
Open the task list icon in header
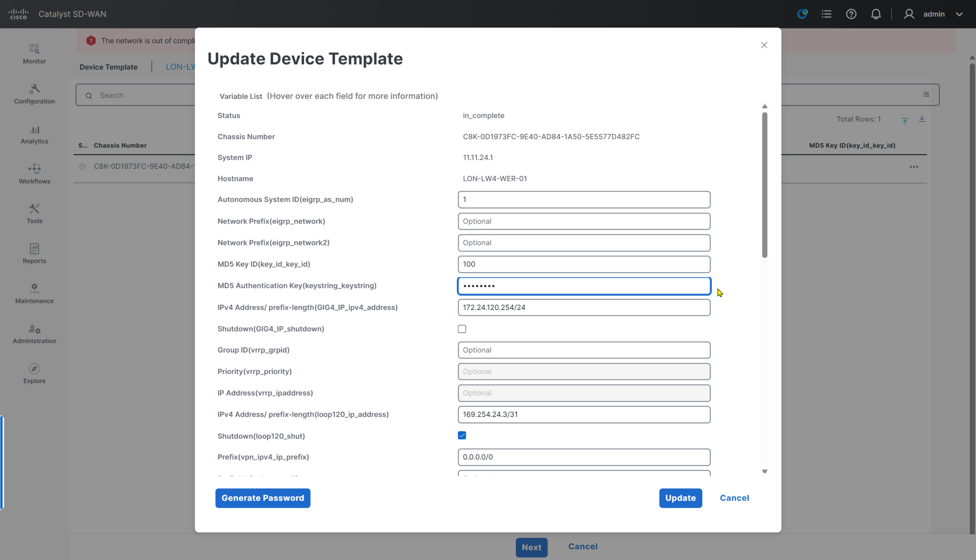click(x=826, y=14)
